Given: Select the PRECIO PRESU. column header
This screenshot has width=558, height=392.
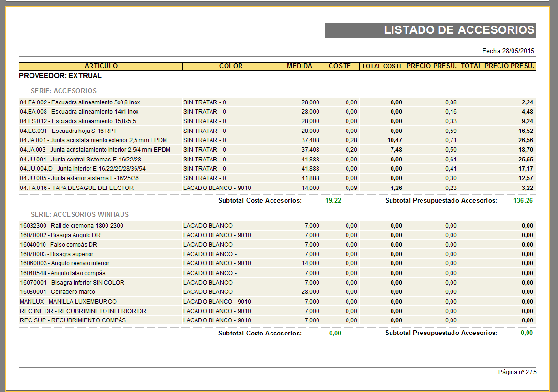Looking at the screenshot, I should pos(432,66).
